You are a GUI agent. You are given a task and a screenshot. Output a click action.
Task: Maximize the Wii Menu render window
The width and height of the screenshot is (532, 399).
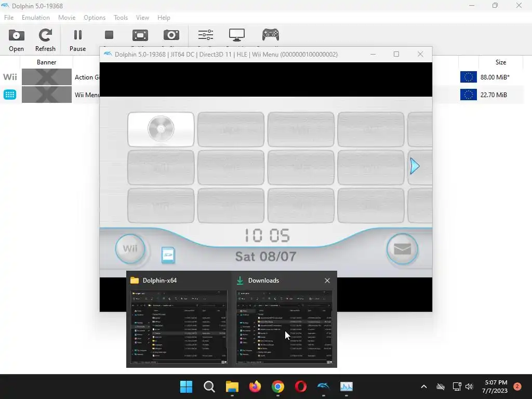396,54
